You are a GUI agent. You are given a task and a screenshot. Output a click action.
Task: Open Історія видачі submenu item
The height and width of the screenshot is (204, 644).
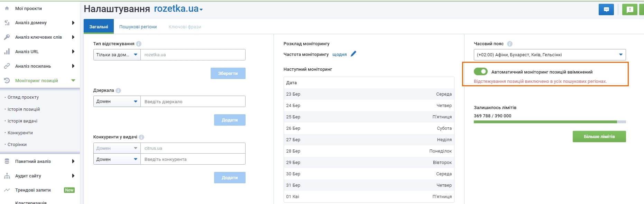(22, 121)
